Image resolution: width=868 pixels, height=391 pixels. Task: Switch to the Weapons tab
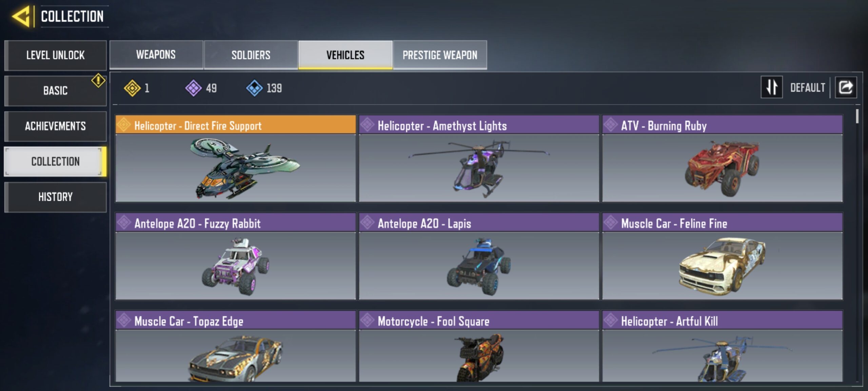tap(156, 55)
